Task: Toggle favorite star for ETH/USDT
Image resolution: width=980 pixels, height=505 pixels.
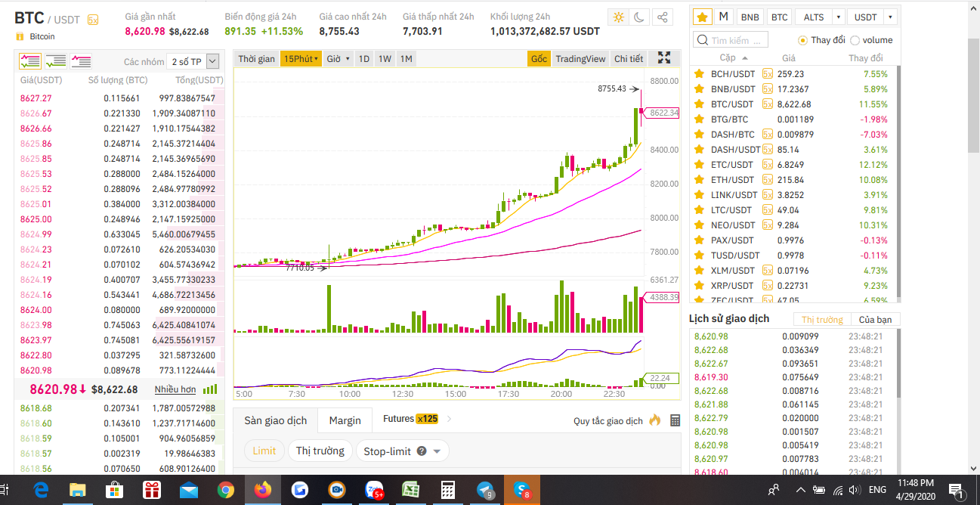Action: [x=699, y=180]
